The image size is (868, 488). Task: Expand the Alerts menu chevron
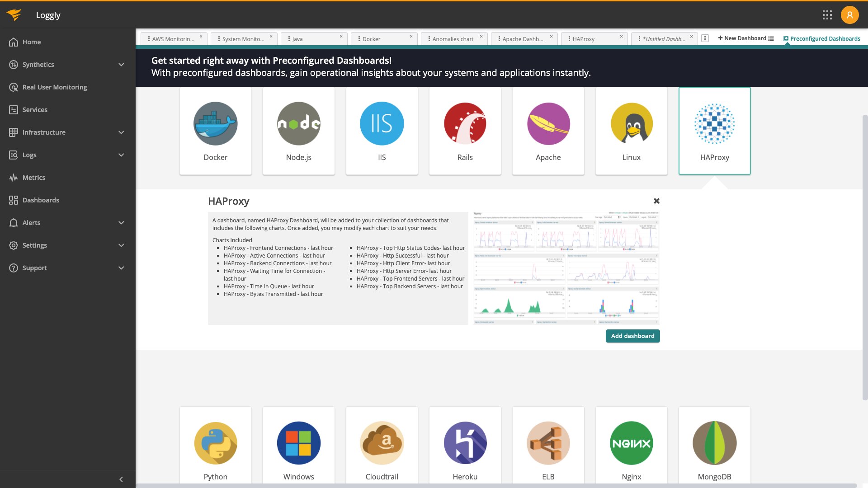coord(121,223)
